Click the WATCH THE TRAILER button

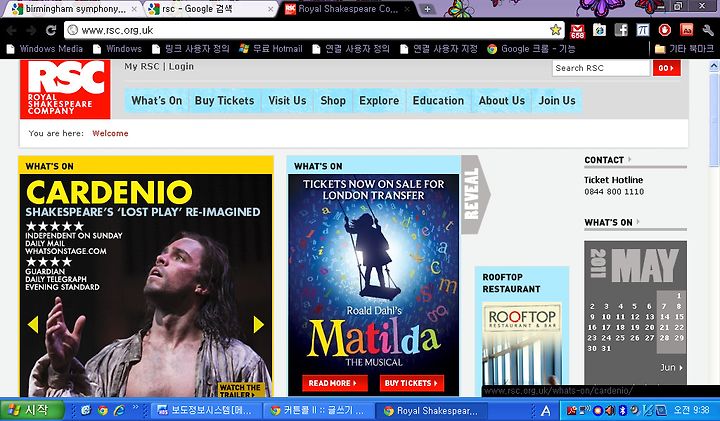[242, 390]
